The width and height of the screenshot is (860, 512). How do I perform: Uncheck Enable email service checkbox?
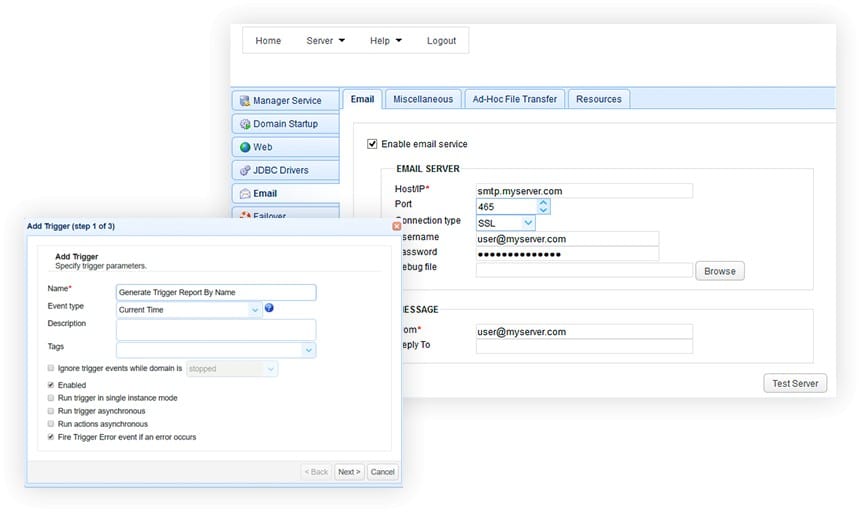tap(372, 144)
